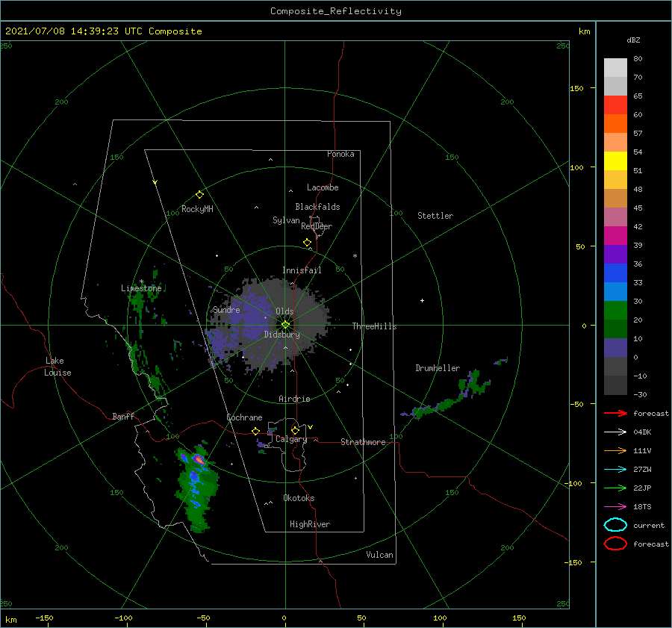Image resolution: width=672 pixels, height=628 pixels.
Task: Select the RockyMH label
Action: [197, 209]
